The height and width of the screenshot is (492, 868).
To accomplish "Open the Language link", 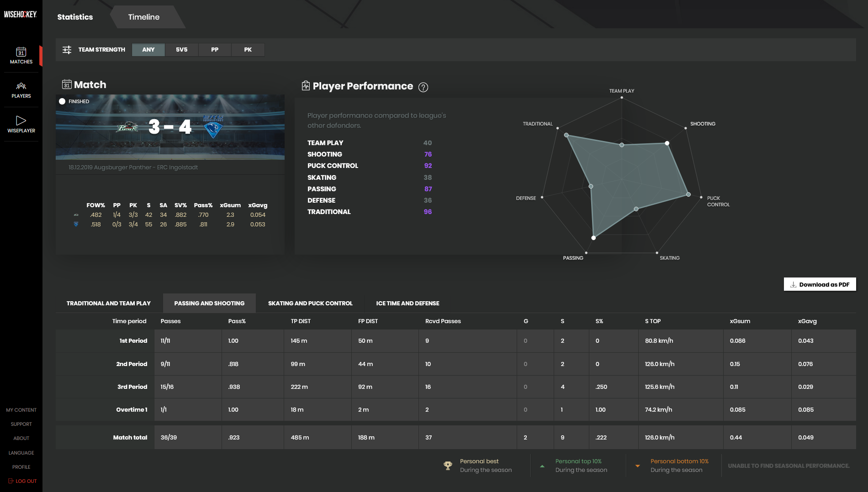I will click(x=21, y=453).
